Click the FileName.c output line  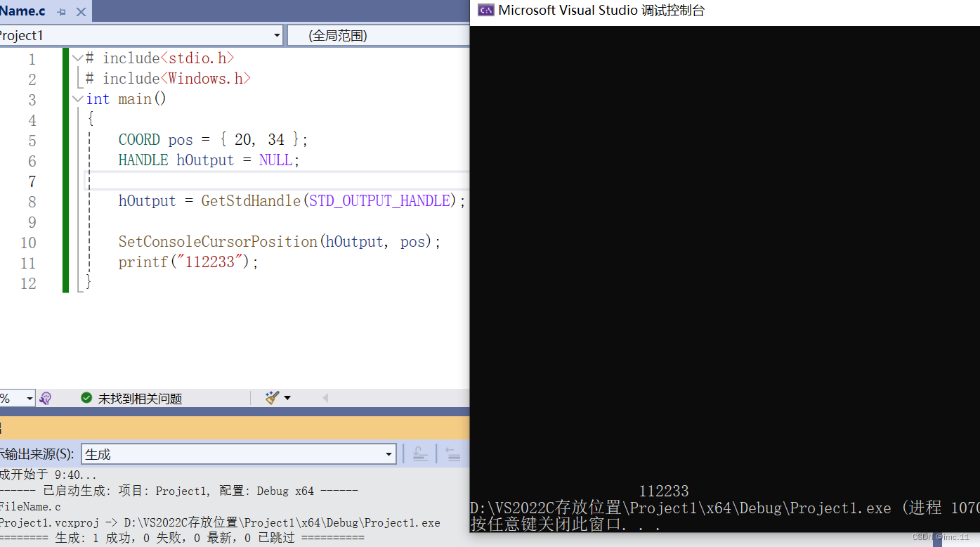click(30, 506)
